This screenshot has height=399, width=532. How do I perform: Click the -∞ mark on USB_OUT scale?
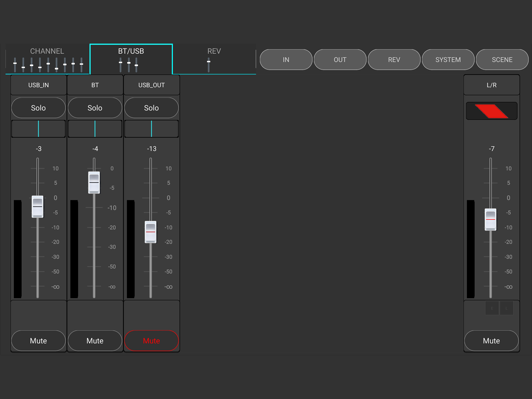pyautogui.click(x=168, y=287)
